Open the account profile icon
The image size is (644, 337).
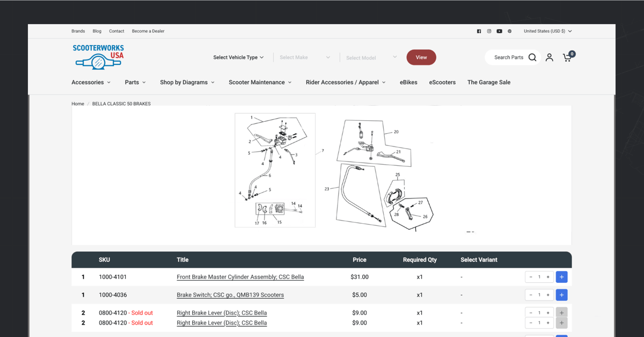tap(549, 57)
